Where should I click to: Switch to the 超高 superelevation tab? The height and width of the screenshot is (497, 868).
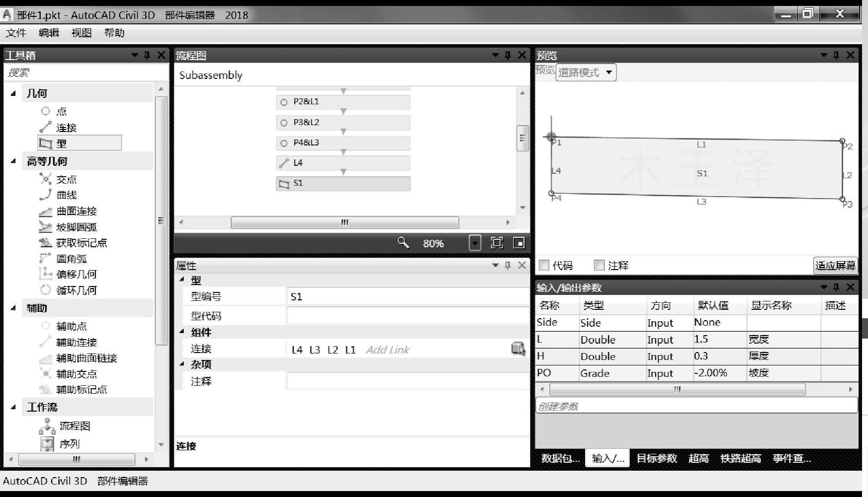(698, 458)
